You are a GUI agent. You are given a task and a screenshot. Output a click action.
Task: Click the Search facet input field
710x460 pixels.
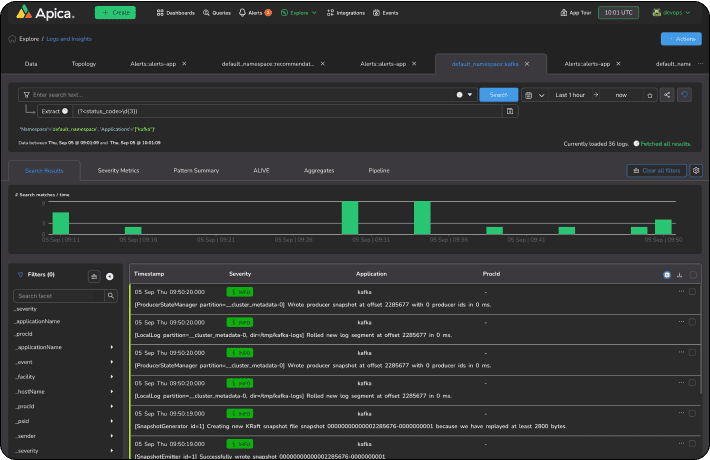click(59, 296)
